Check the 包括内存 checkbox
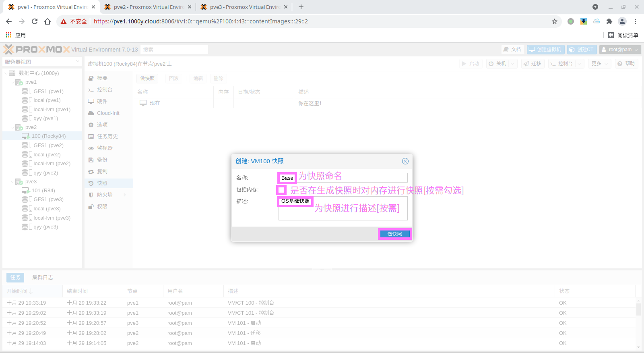 [x=281, y=190]
